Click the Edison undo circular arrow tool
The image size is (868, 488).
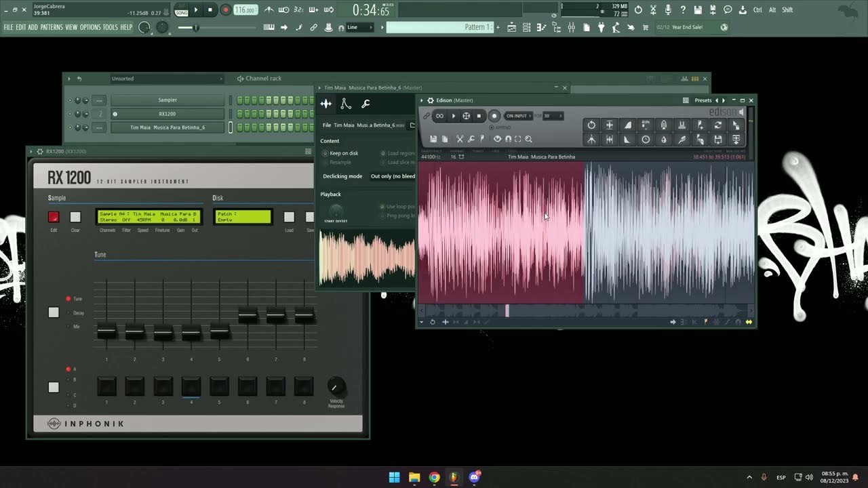(591, 125)
